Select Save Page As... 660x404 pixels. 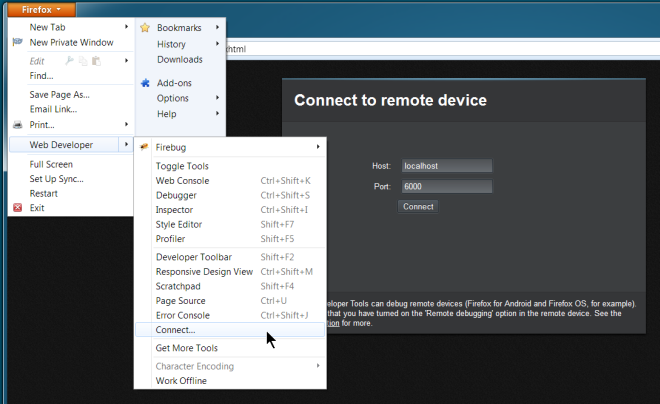[x=71, y=95]
